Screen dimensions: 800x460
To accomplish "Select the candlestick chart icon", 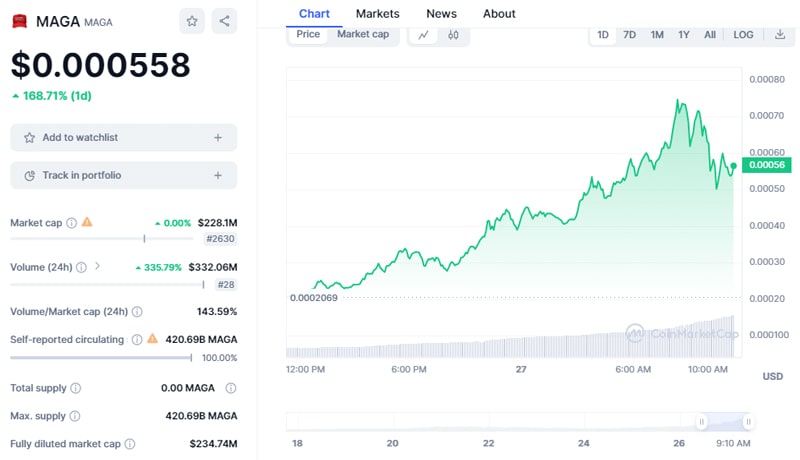I will tap(453, 35).
